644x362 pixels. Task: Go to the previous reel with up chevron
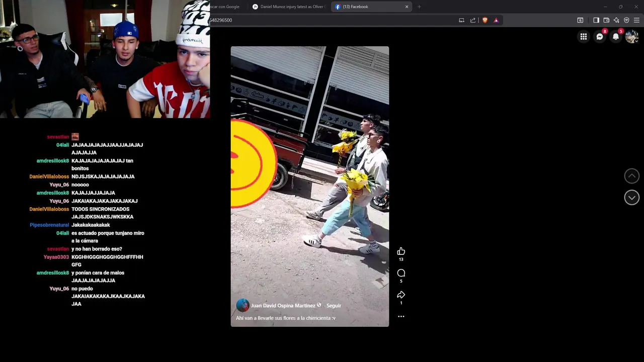(632, 176)
